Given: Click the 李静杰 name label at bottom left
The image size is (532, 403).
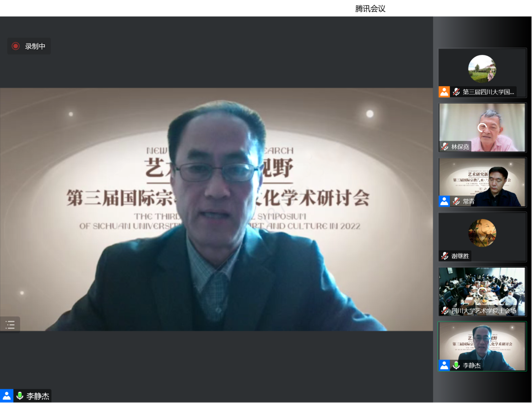Looking at the screenshot, I should point(37,396).
